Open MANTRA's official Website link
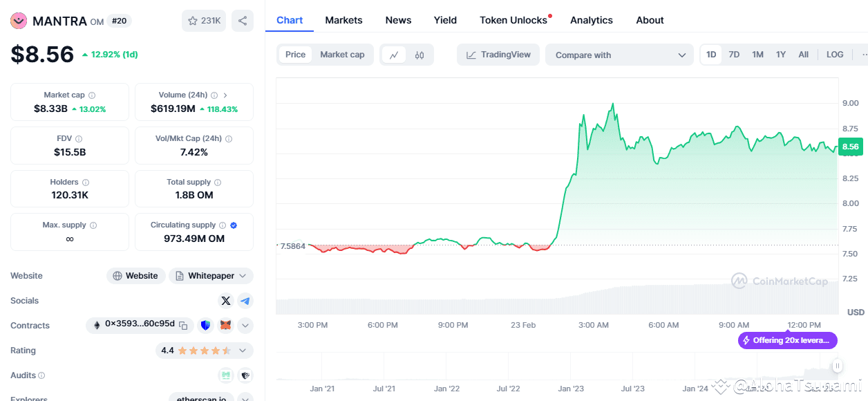 coord(135,275)
